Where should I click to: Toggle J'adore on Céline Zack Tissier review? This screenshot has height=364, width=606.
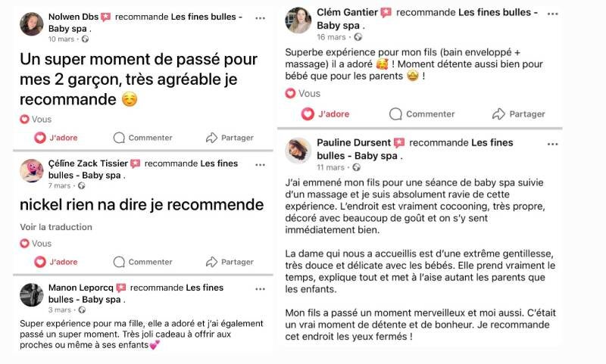tap(41, 262)
